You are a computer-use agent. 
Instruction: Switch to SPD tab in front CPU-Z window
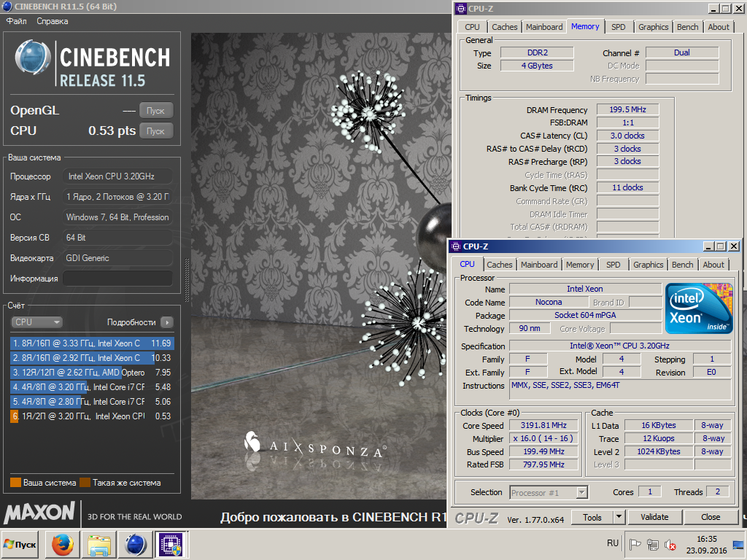pyautogui.click(x=613, y=265)
